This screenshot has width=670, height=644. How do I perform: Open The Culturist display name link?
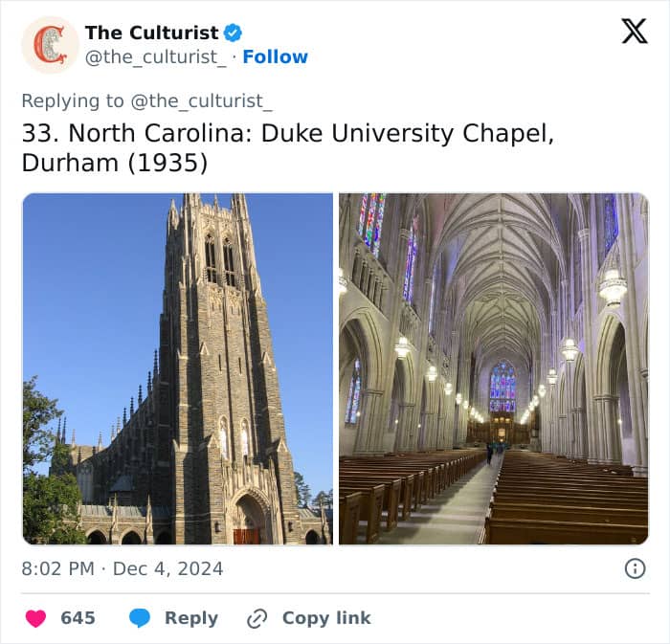[151, 33]
